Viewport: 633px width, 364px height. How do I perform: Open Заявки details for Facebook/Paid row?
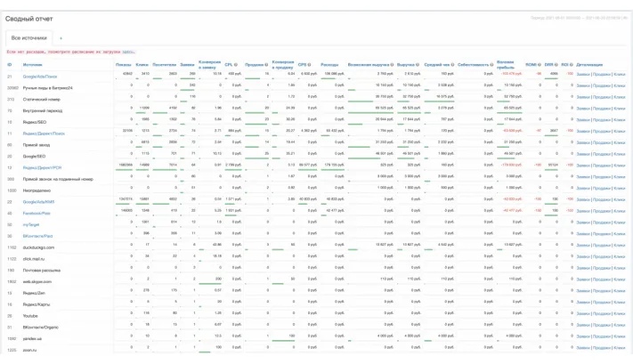tap(583, 211)
